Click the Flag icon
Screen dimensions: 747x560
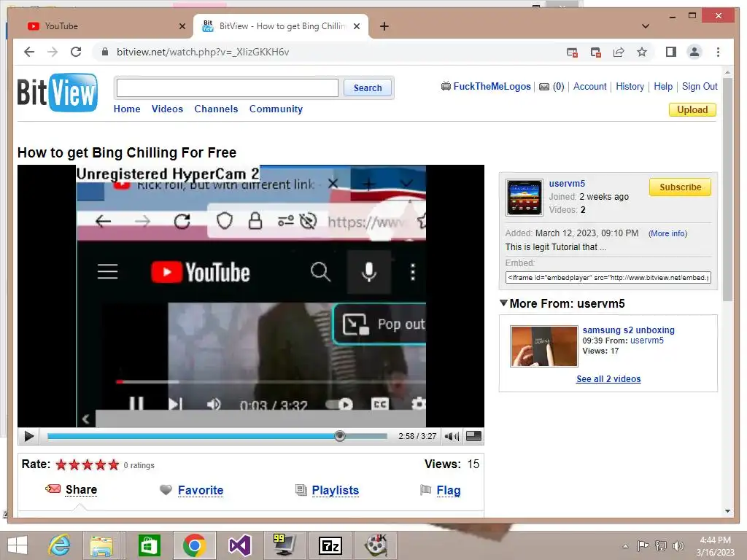coord(425,489)
